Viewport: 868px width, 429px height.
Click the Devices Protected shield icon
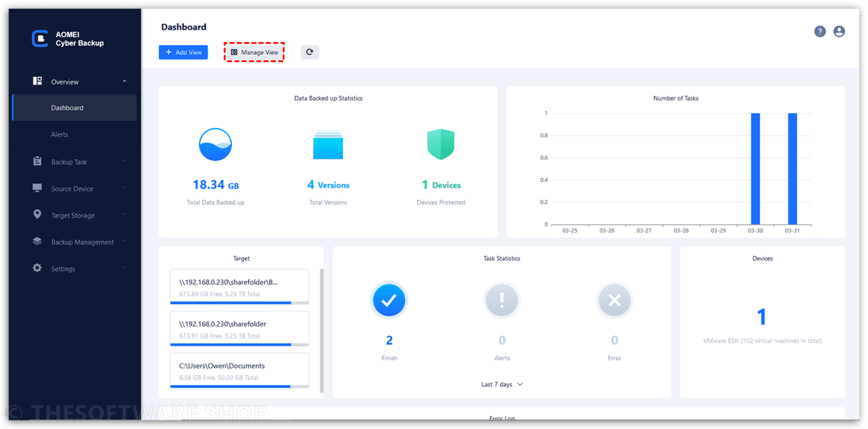441,144
